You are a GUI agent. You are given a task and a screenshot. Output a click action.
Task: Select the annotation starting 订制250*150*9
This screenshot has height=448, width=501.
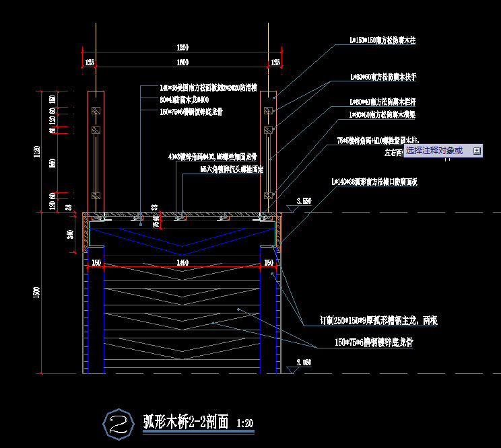[x=378, y=320]
